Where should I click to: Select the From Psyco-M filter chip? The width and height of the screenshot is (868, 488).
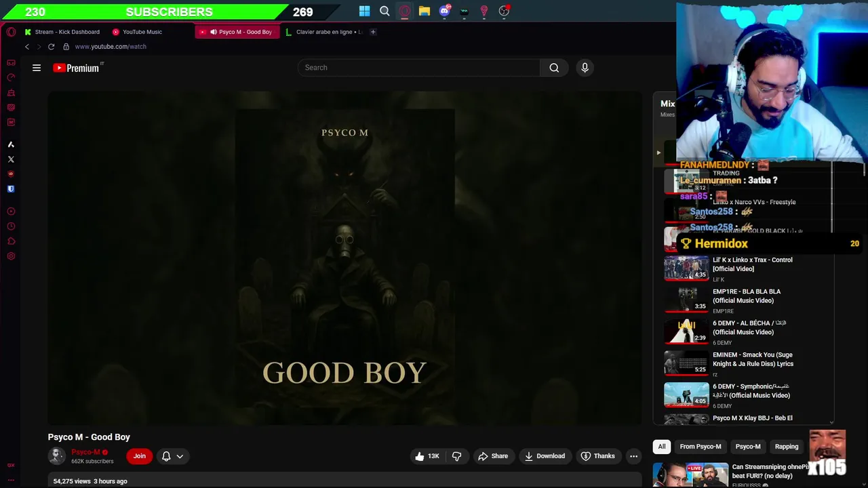tap(701, 447)
